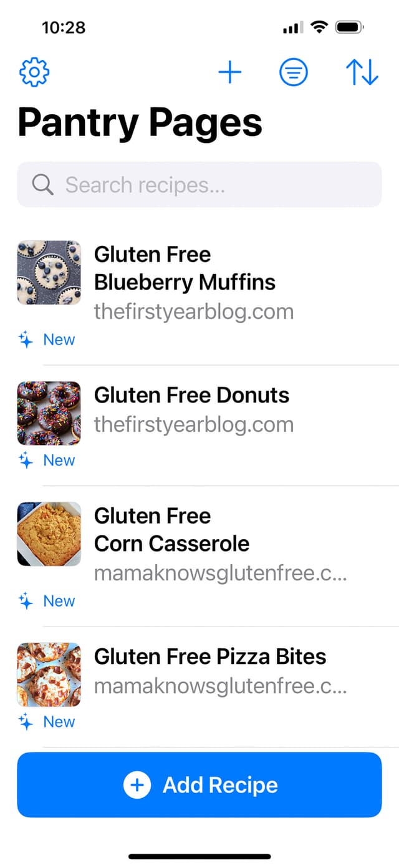Tap the plus icon to add a recipe

[x=230, y=72]
